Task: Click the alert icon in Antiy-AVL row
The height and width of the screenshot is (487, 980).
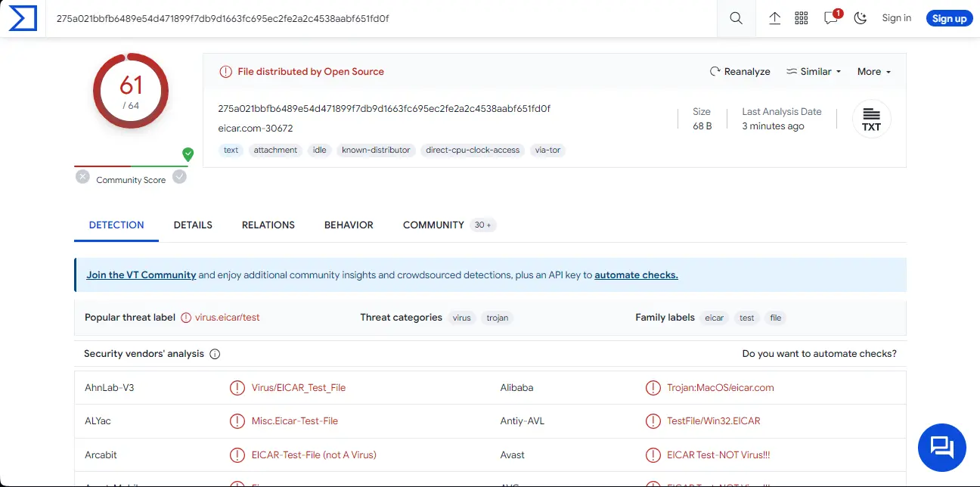Action: pos(653,421)
